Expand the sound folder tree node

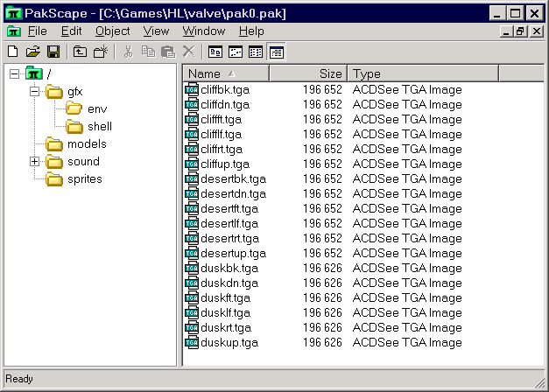click(x=35, y=162)
